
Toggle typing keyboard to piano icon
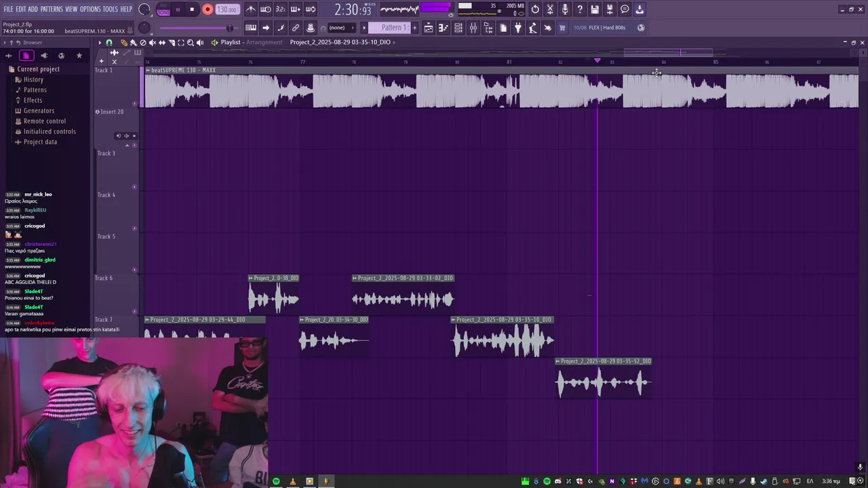click(251, 28)
